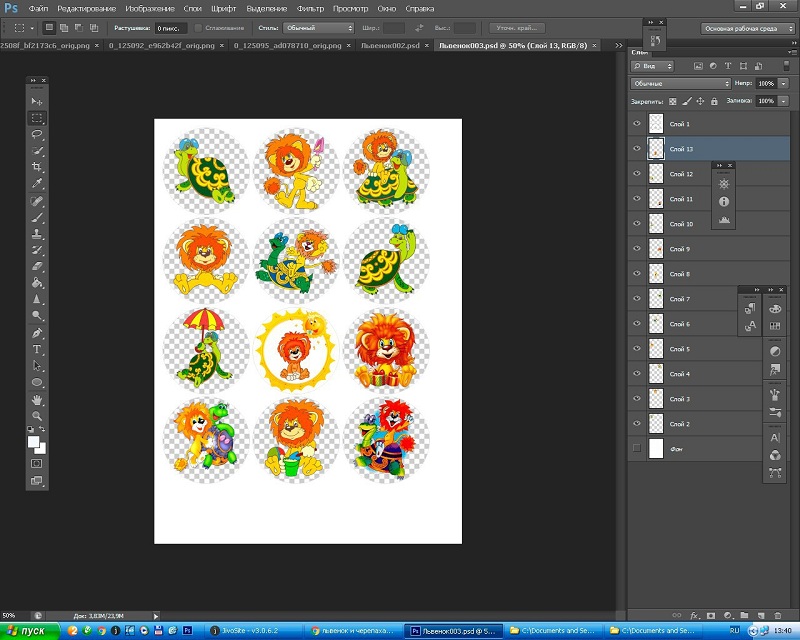
Task: Click the delete layer trash icon
Action: click(778, 616)
